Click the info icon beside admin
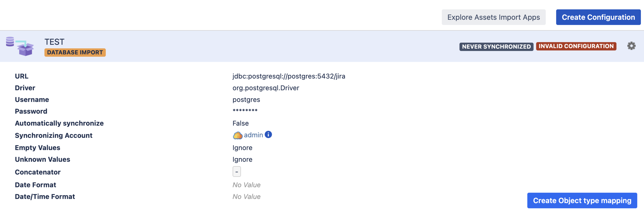 pyautogui.click(x=268, y=135)
